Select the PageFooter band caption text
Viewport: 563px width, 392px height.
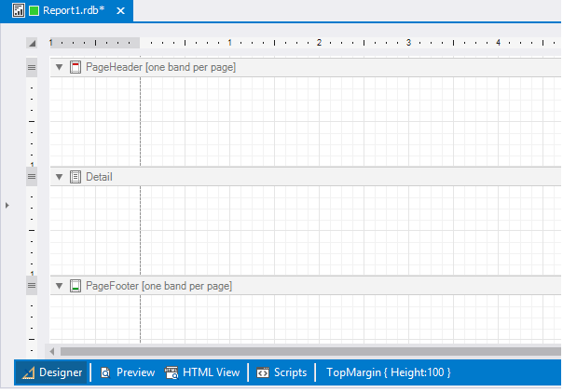coord(159,286)
